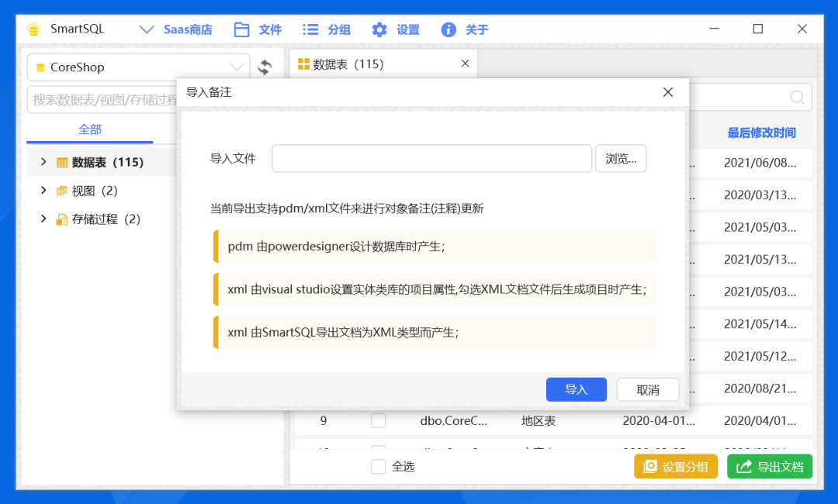Viewport: 838px width, 504px height.
Task: Click the 2021/05/12... date cell
Action: (760, 356)
